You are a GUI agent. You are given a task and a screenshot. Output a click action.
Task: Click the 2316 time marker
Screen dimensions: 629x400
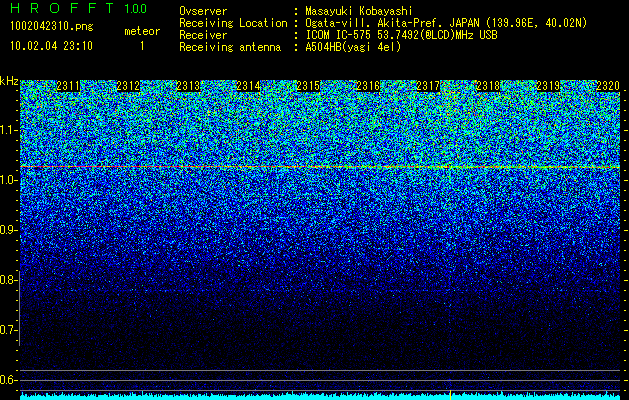tap(368, 86)
